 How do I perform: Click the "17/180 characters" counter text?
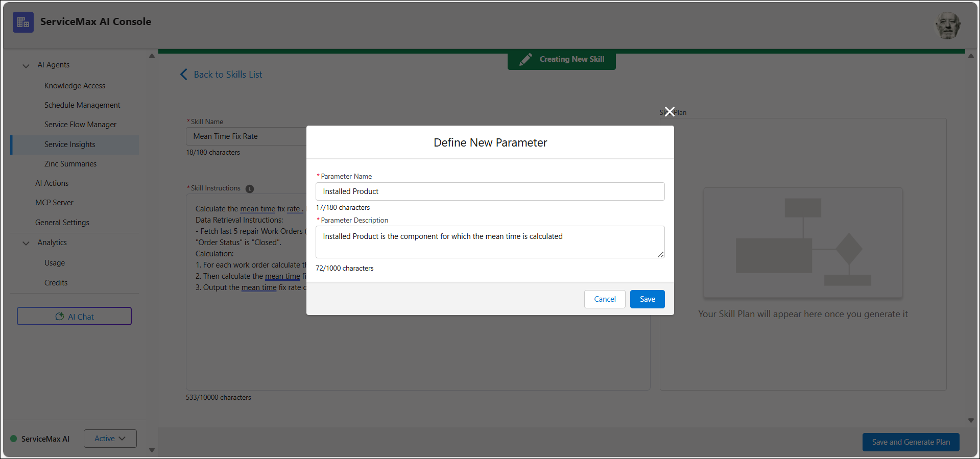(x=343, y=208)
